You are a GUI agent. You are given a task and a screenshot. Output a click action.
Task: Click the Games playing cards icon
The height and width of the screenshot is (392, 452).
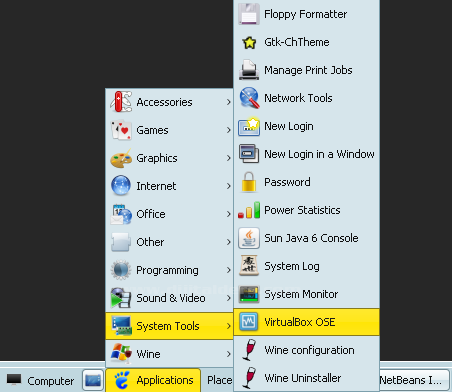click(x=121, y=130)
